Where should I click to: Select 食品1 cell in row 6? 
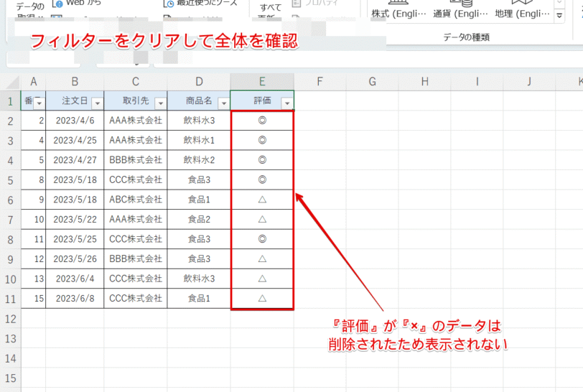pos(199,200)
